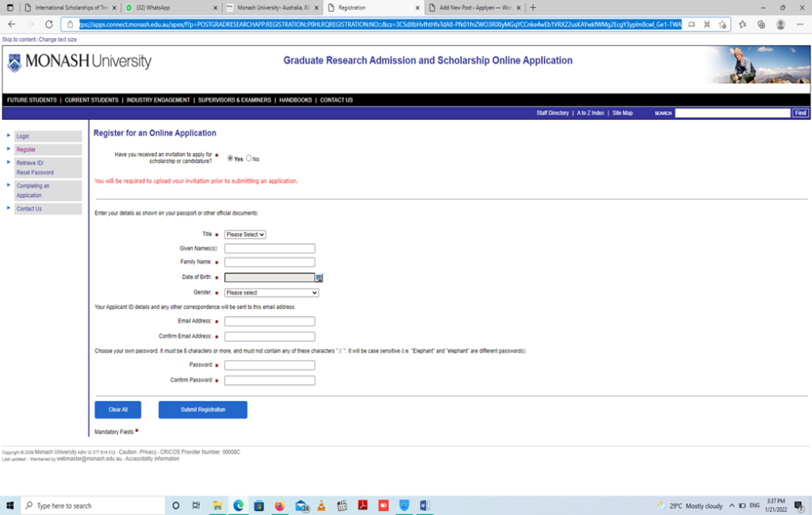Open Retrieve ID/ Reset Password link
The width and height of the screenshot is (812, 515).
tap(35, 168)
